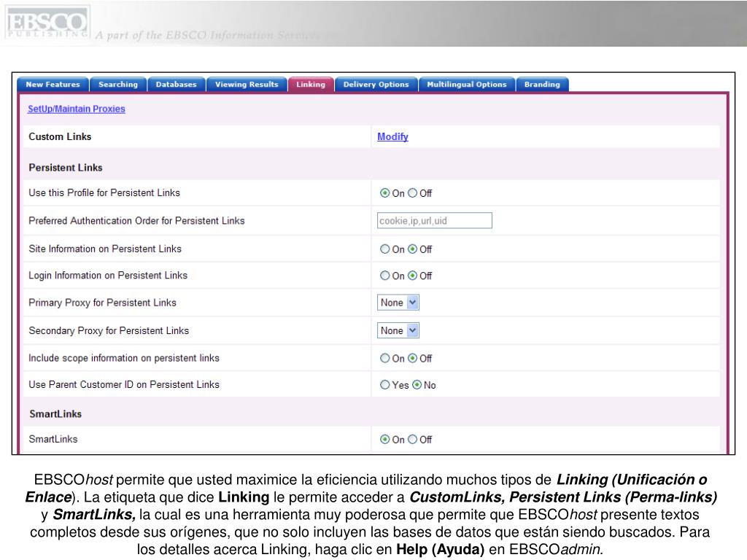Image resolution: width=747 pixels, height=560 pixels.
Task: Set Site Information on Persistent Links Off
Action: click(x=412, y=249)
